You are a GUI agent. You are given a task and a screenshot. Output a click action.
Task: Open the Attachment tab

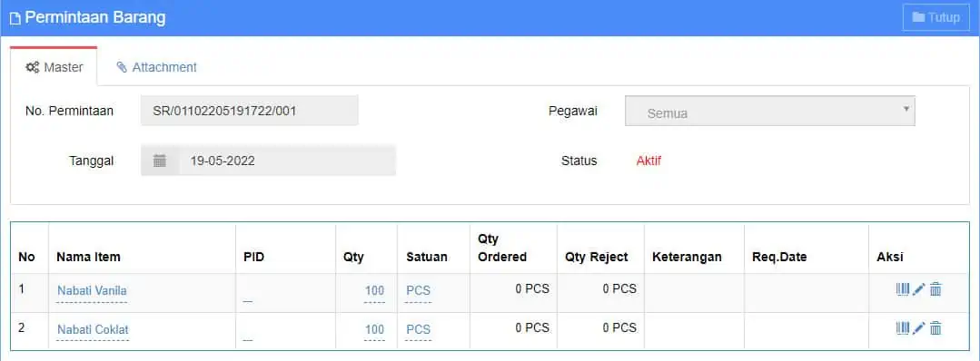pos(156,67)
